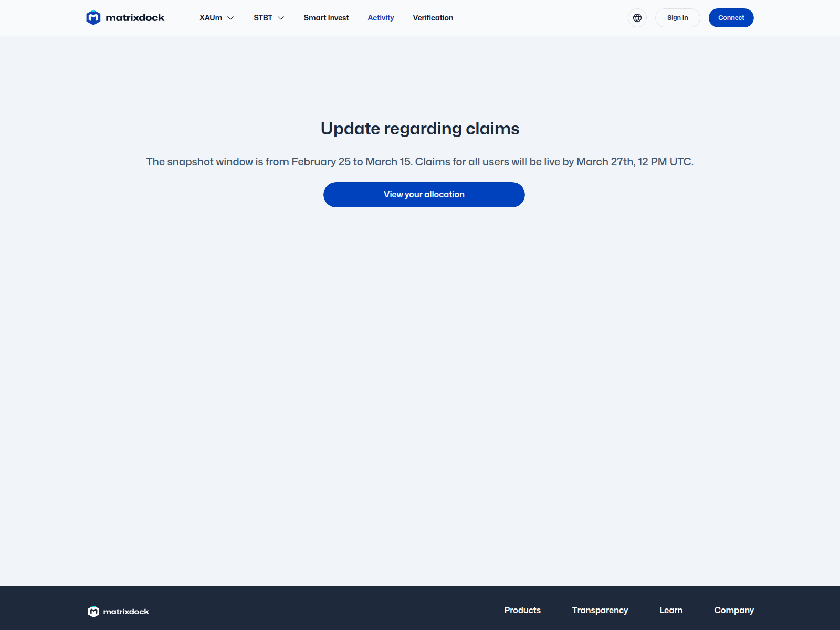Click the Update regarding claims heading
The width and height of the screenshot is (840, 630).
tap(420, 129)
